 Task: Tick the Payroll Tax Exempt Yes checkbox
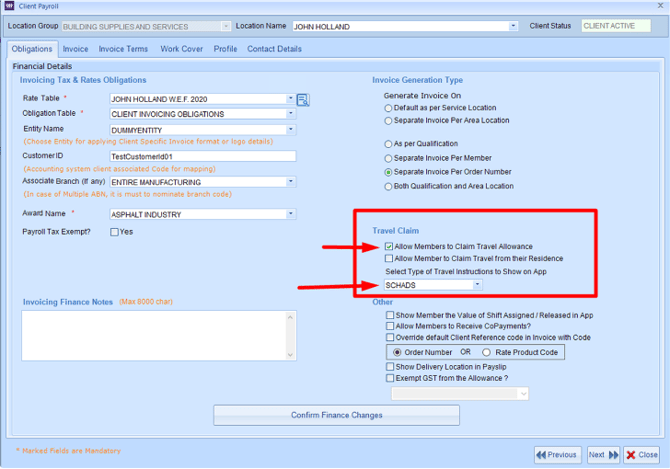(x=113, y=232)
